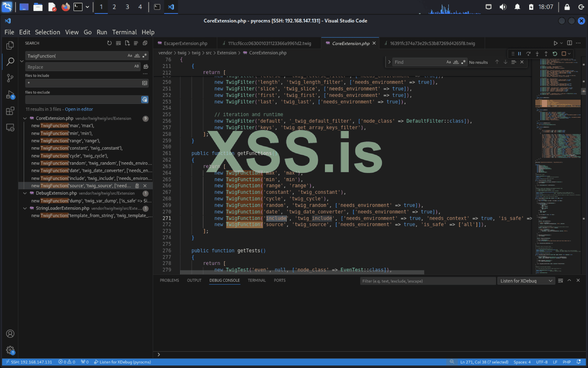Toggle Use Regular Expression in search input
The image size is (588, 368).
[145, 56]
